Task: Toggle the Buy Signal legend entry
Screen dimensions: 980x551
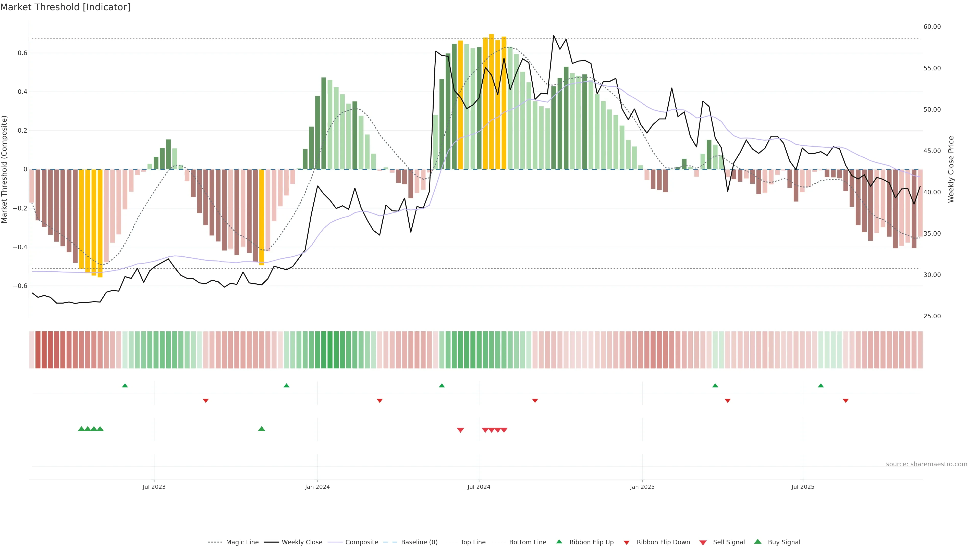Action: click(x=784, y=542)
